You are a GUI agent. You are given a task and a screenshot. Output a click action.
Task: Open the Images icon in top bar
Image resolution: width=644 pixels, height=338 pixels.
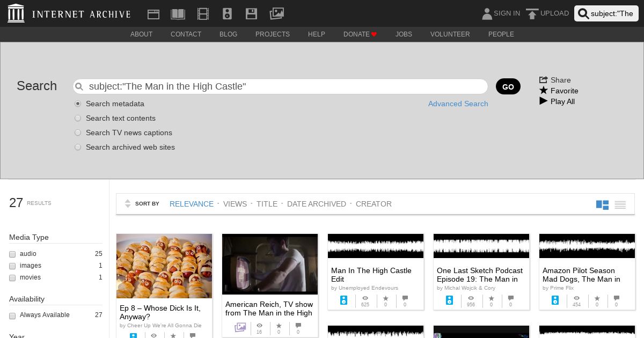pyautogui.click(x=276, y=13)
